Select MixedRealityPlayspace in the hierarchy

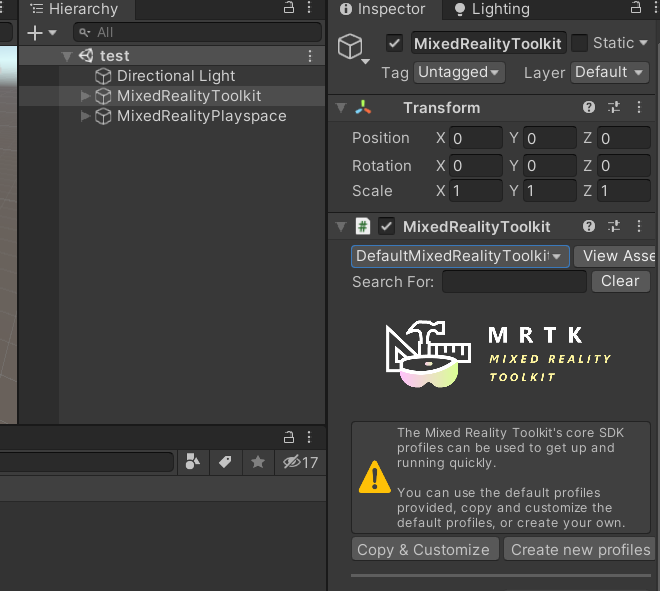click(202, 116)
